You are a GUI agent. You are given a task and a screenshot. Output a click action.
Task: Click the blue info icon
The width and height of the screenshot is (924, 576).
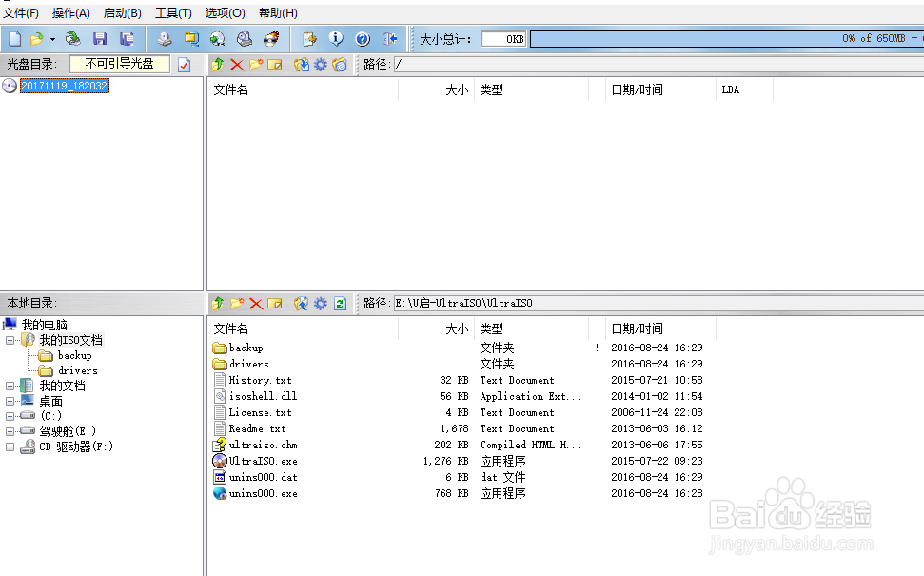(x=336, y=39)
